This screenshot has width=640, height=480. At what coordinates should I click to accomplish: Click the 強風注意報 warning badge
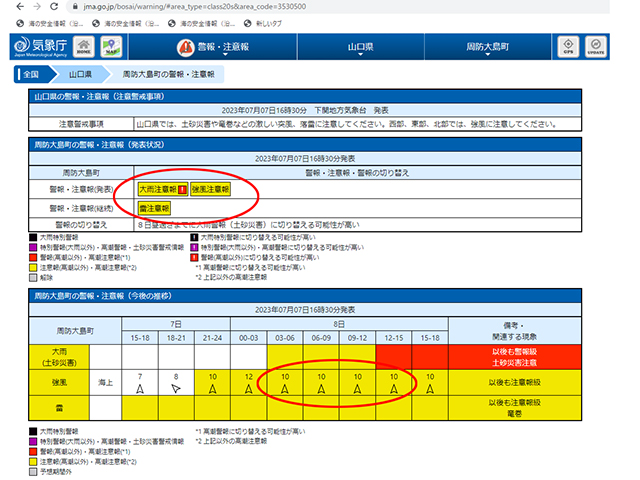pos(210,188)
